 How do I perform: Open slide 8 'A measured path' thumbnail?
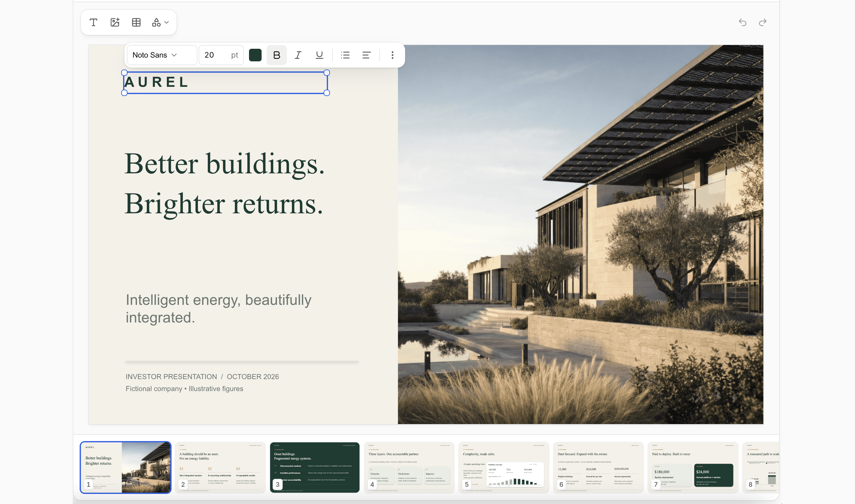coord(761,467)
